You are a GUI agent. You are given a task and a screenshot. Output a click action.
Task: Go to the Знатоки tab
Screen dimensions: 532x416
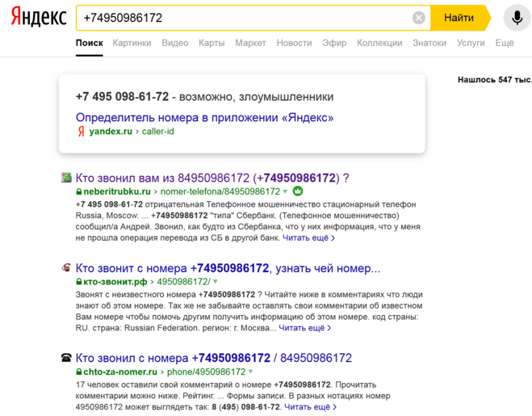click(x=429, y=43)
